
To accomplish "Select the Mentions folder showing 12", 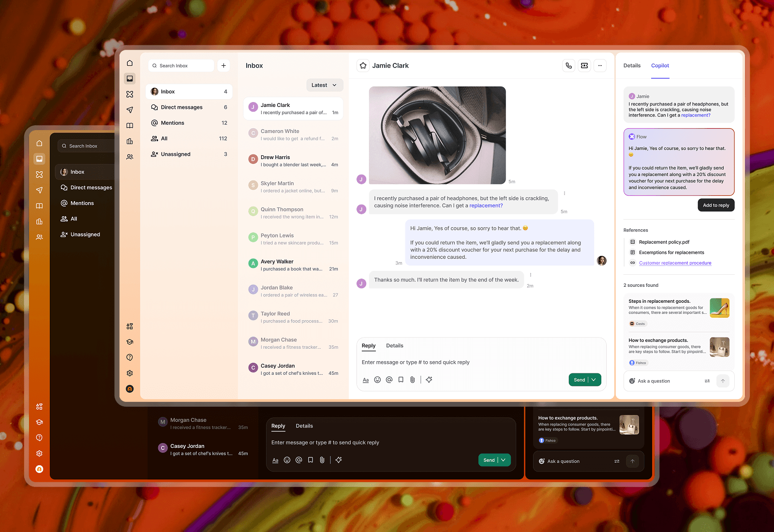I will [189, 123].
